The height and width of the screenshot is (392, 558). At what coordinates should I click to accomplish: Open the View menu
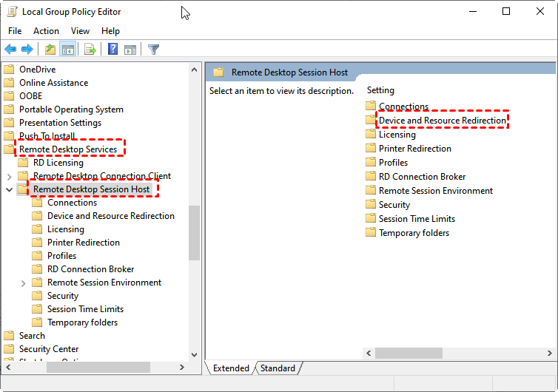[x=80, y=31]
